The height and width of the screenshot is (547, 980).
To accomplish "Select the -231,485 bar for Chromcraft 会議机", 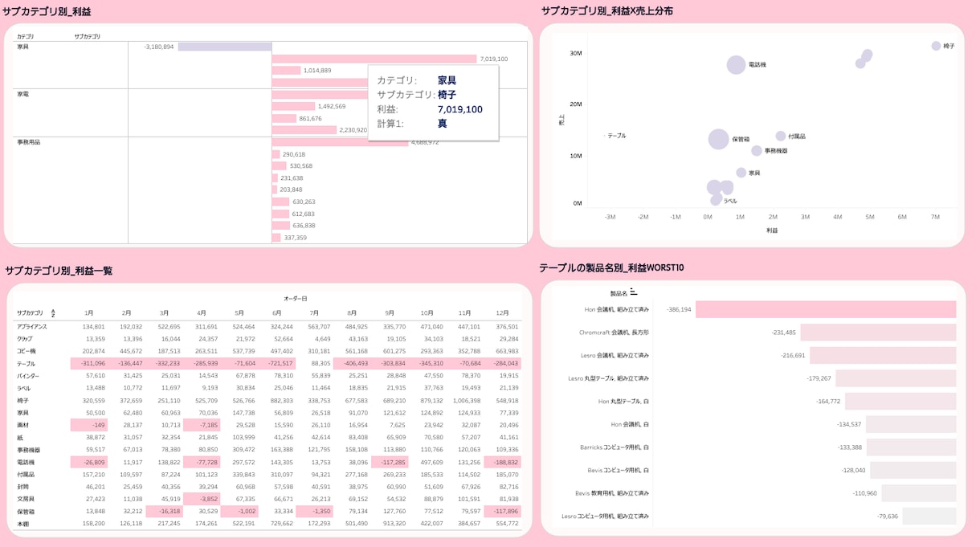I will tap(878, 333).
